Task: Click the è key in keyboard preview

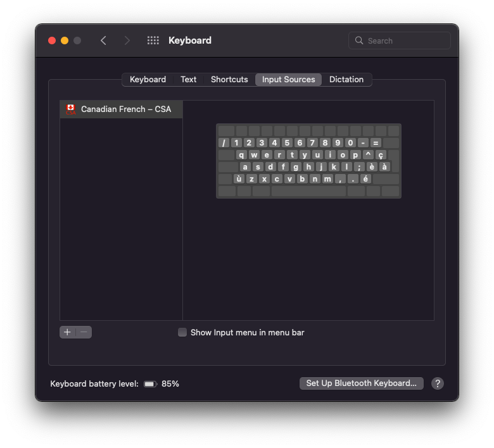Action: pyautogui.click(x=372, y=167)
